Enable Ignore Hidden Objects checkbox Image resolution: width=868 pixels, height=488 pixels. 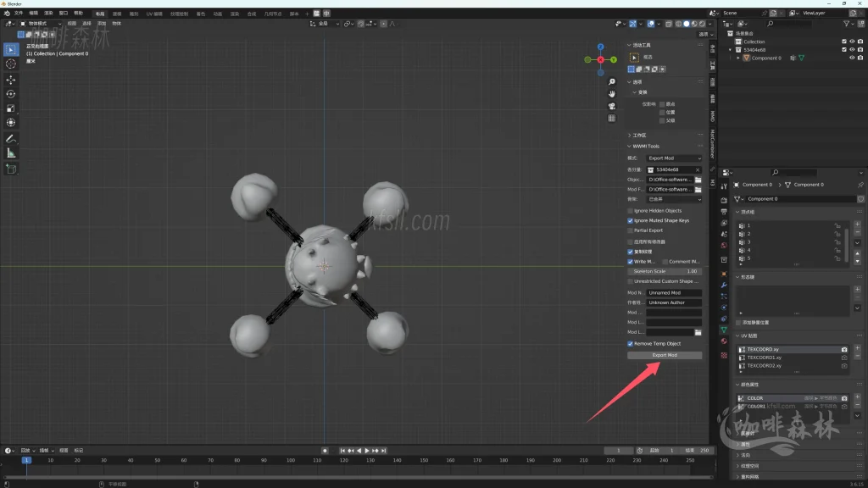[630, 211]
